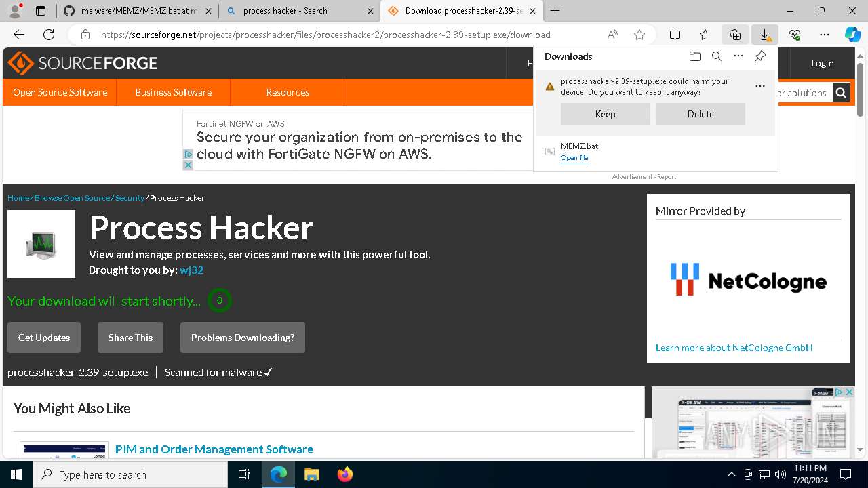Add page to favorites star icon
This screenshot has height=488, width=868.
(x=639, y=35)
